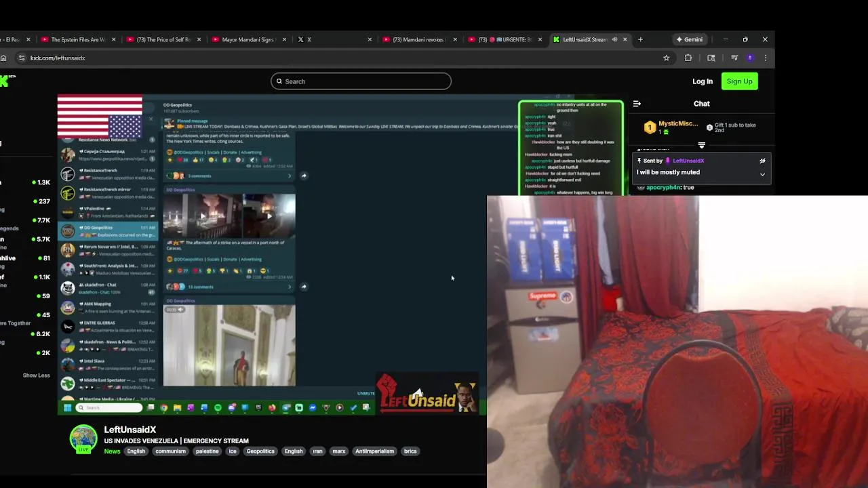Select the ice tag
Image resolution: width=868 pixels, height=488 pixels.
[x=233, y=451]
